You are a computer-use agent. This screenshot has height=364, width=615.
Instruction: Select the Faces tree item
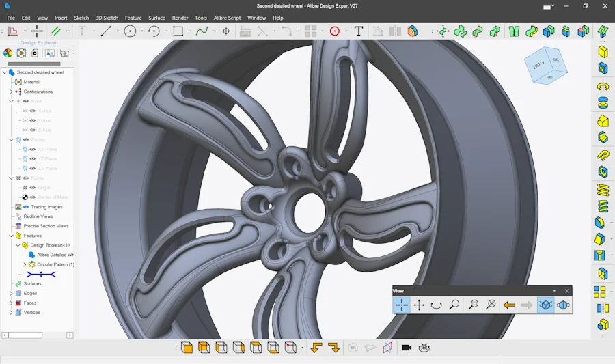point(30,303)
